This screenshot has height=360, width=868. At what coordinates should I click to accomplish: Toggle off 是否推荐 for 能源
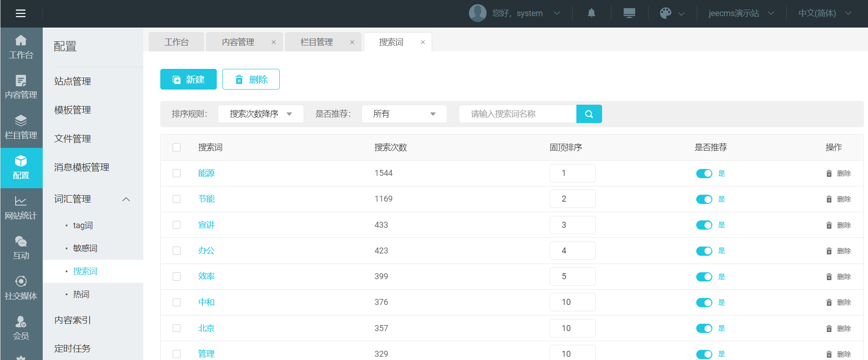click(704, 173)
